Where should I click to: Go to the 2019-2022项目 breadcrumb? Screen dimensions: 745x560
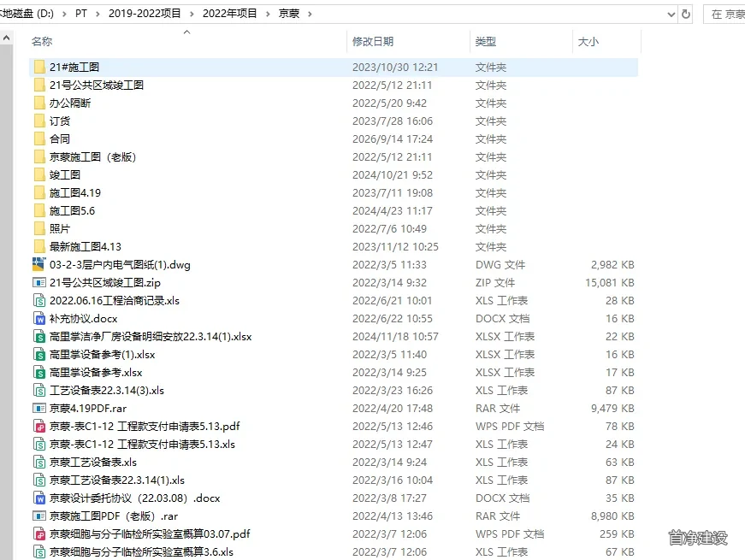coord(145,14)
